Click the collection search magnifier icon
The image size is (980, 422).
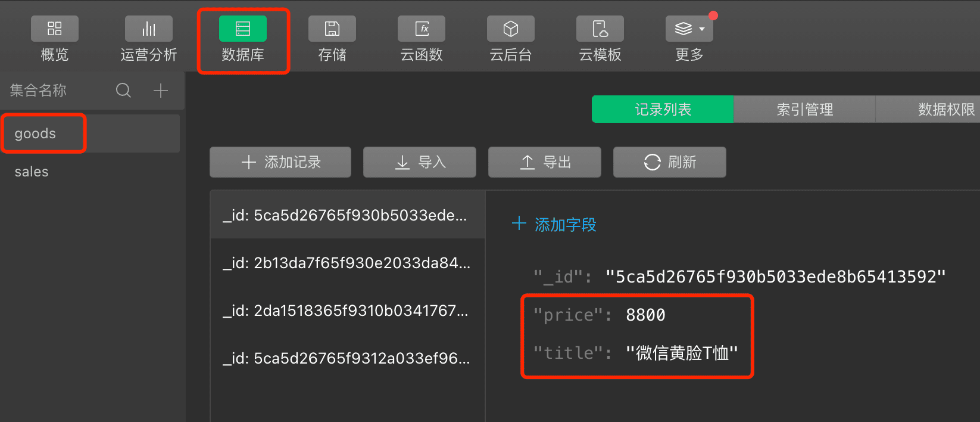pyautogui.click(x=123, y=91)
